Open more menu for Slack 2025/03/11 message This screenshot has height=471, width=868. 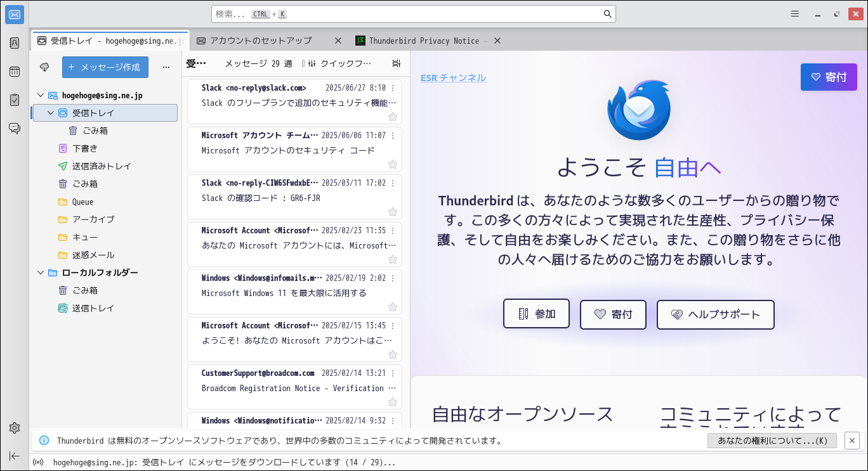[x=393, y=183]
